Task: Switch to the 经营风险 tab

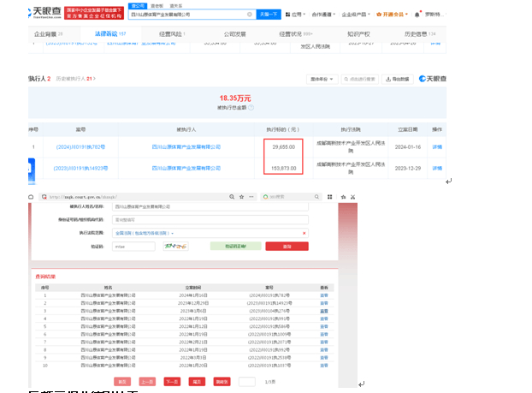Action: (172, 34)
